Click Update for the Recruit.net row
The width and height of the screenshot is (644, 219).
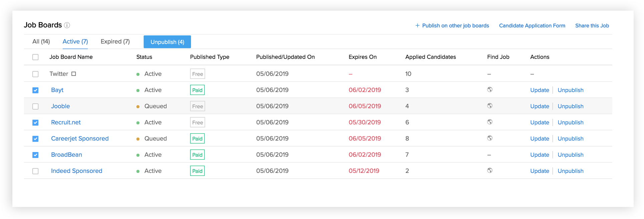(540, 122)
